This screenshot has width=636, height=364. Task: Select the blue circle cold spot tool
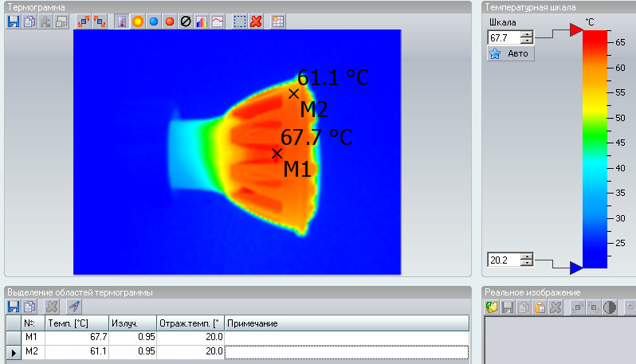154,22
